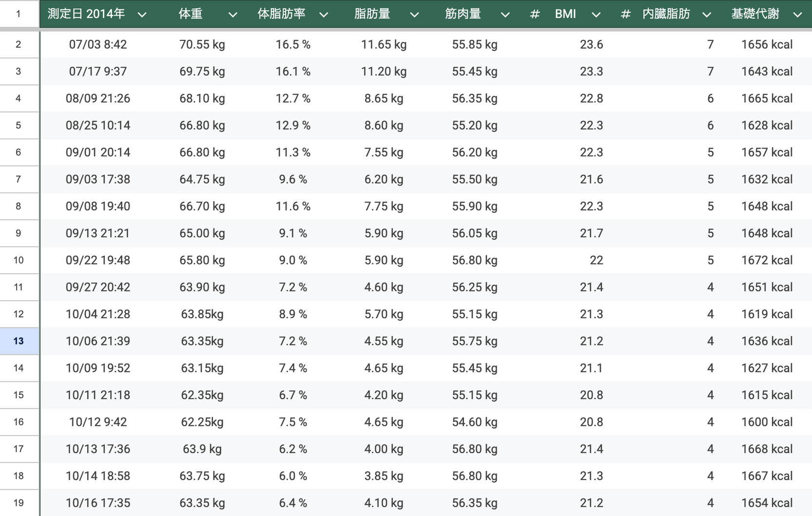The height and width of the screenshot is (516, 812).
Task: Select row 13 header
Action: (x=19, y=341)
